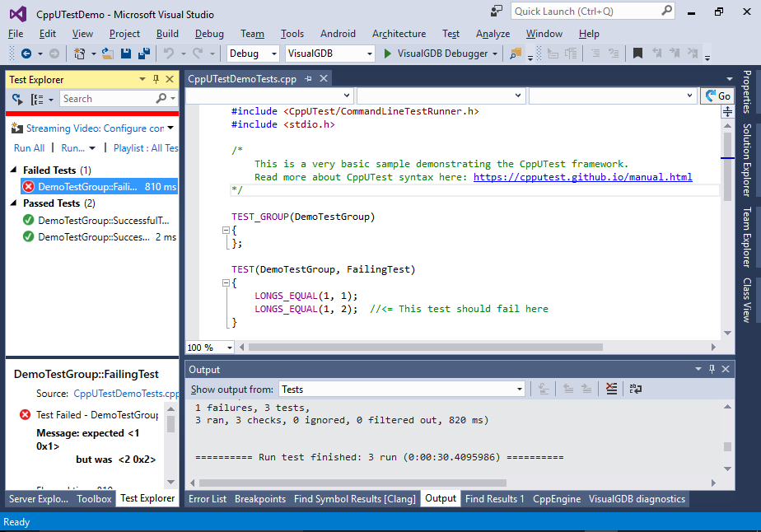Click the Visual Studio logo icon
761x532 pixels.
18,14
